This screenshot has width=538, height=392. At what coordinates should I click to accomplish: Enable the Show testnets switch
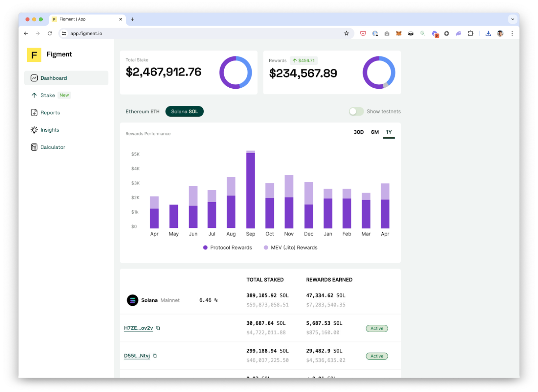(356, 111)
